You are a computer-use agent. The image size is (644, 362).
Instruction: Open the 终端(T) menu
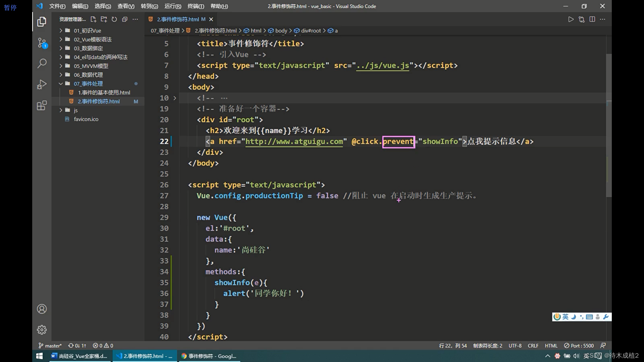196,6
